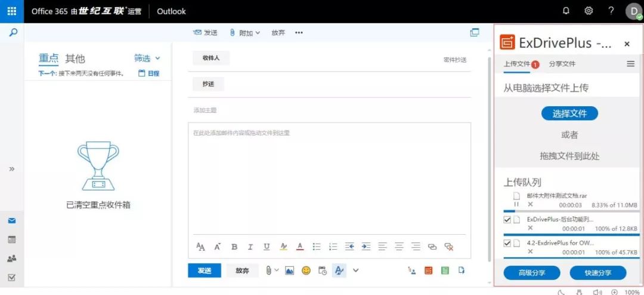The image size is (644, 295).
Task: Open Calendar in the left rail
Action: coord(12,239)
